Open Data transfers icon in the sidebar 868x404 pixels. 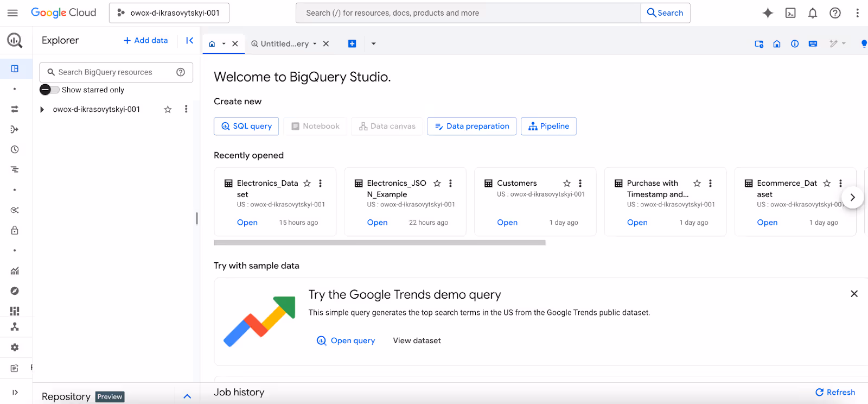[x=15, y=109]
